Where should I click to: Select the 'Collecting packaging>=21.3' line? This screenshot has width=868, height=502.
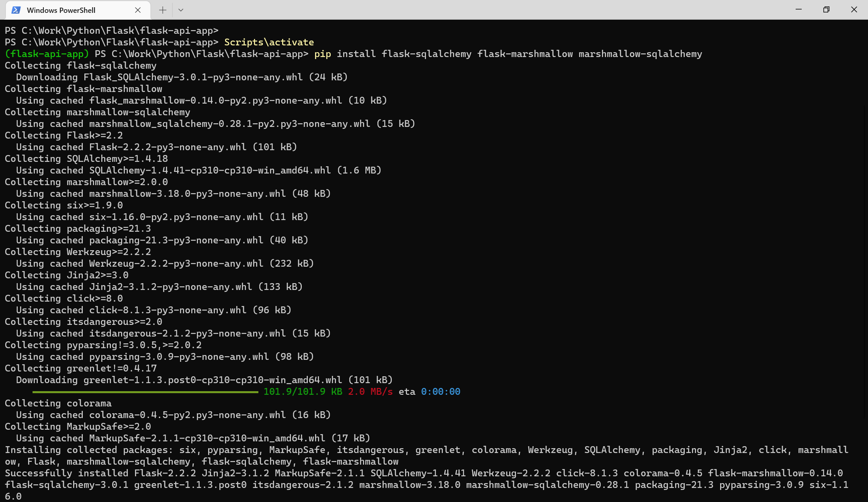(78, 229)
